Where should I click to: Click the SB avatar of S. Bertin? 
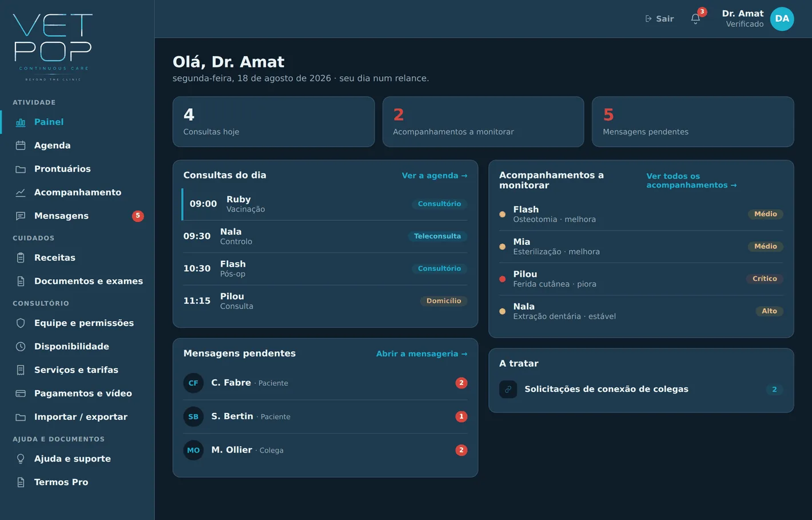click(x=193, y=416)
